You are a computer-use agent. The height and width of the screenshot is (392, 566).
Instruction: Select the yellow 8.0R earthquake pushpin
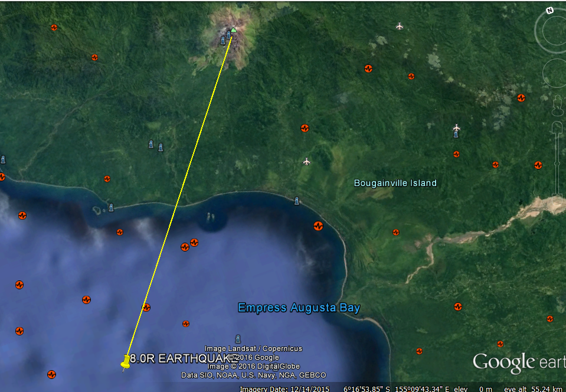tap(126, 361)
